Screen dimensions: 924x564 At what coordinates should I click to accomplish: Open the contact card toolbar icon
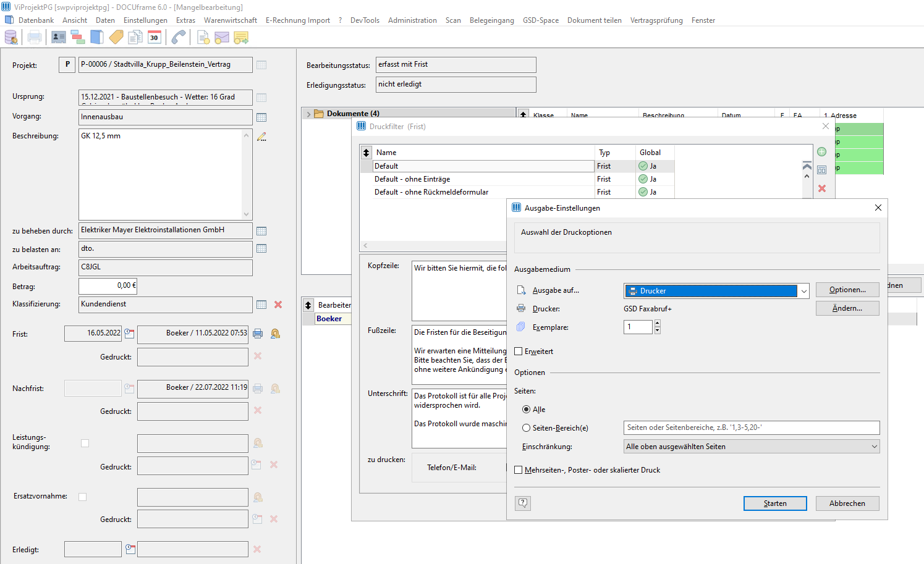59,38
